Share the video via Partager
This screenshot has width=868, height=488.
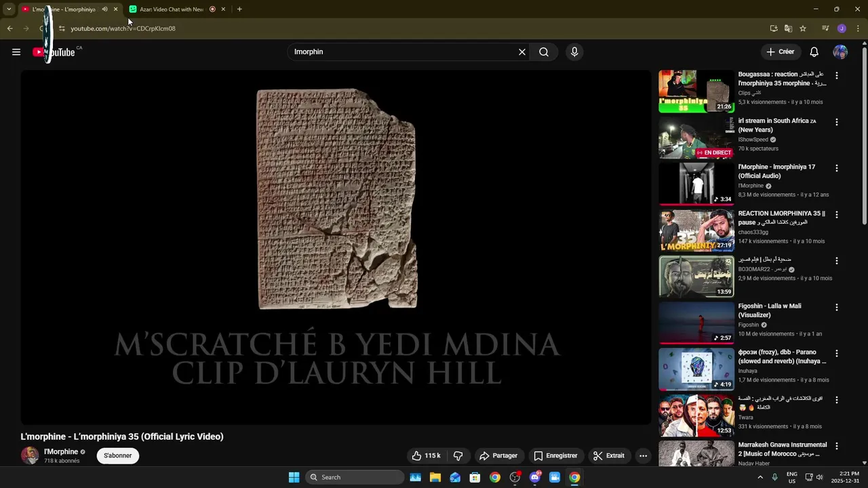point(498,455)
